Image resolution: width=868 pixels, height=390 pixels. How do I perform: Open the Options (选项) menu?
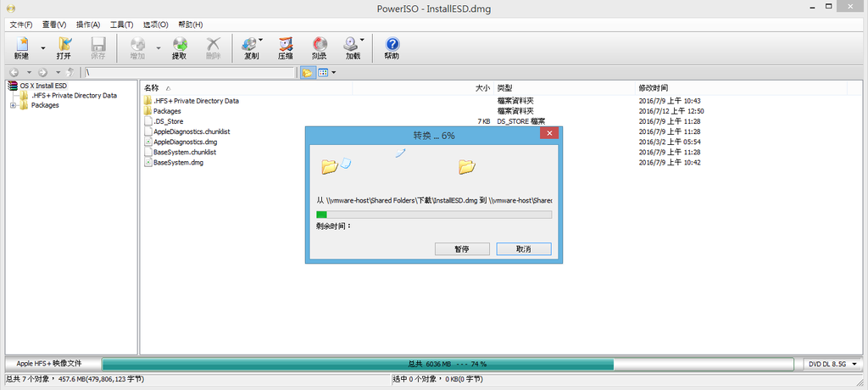(x=156, y=25)
